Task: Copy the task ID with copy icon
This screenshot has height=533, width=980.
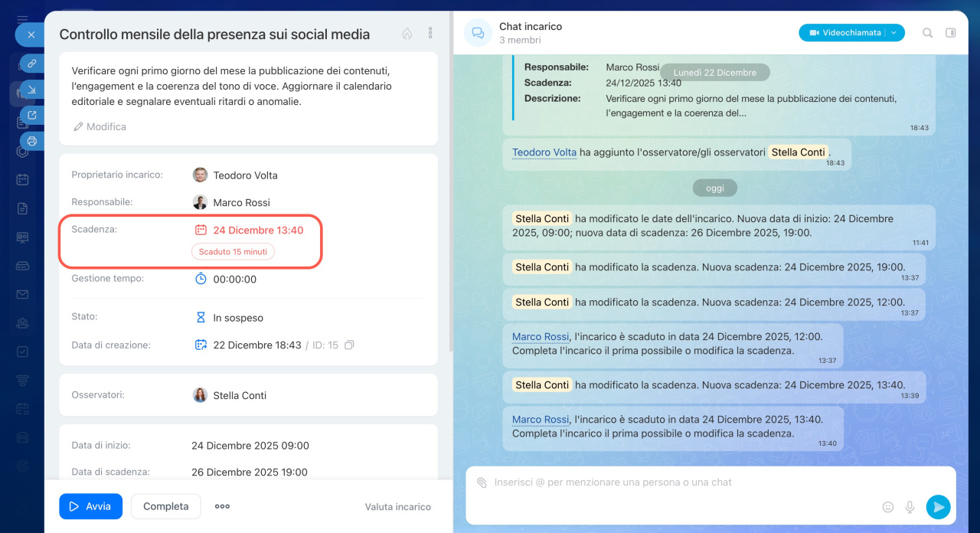Action: tap(349, 345)
